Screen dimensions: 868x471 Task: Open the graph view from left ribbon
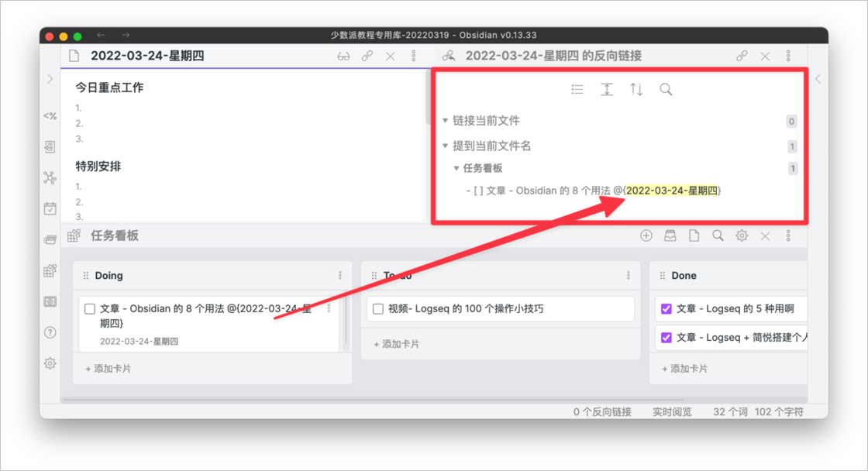click(x=50, y=177)
